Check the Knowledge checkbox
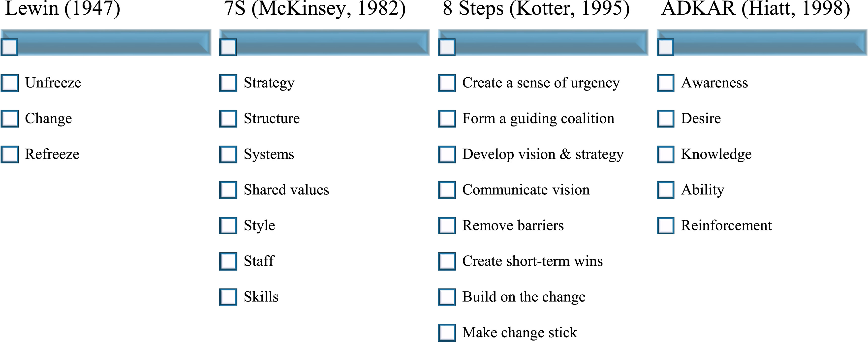Viewport: 868px width, 342px height. tap(665, 154)
